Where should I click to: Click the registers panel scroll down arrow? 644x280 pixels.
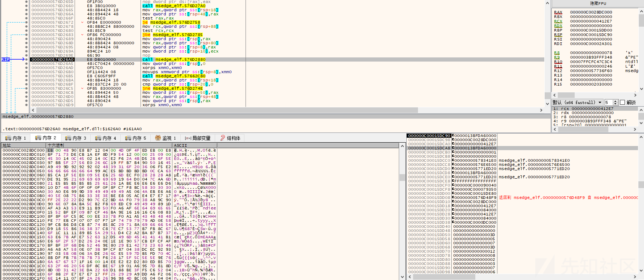tap(641, 89)
